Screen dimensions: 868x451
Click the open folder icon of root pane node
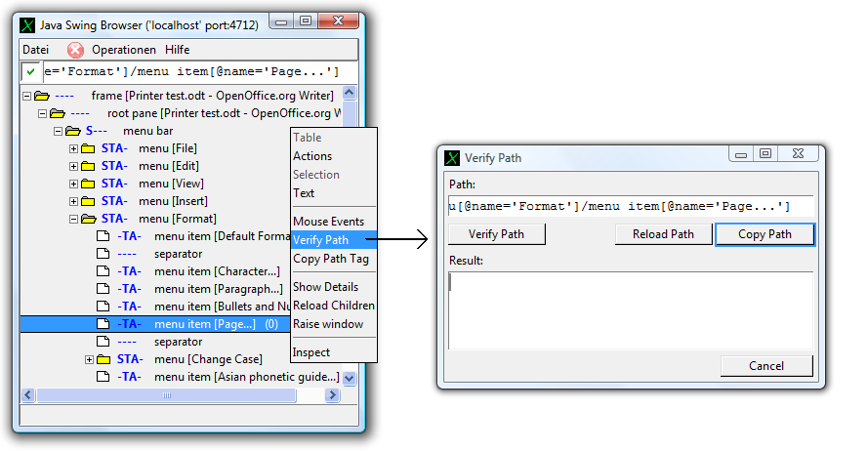(57, 113)
